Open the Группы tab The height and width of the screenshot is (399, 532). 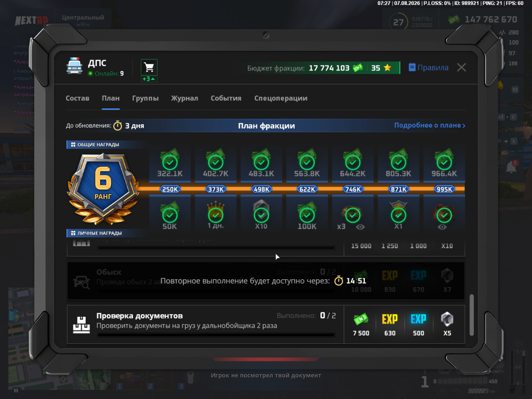coord(145,98)
